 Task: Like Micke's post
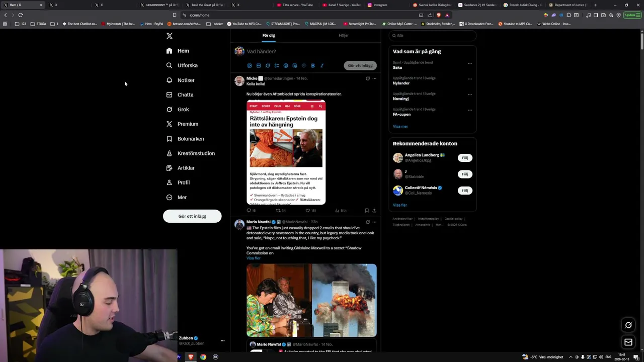[x=310, y=211]
